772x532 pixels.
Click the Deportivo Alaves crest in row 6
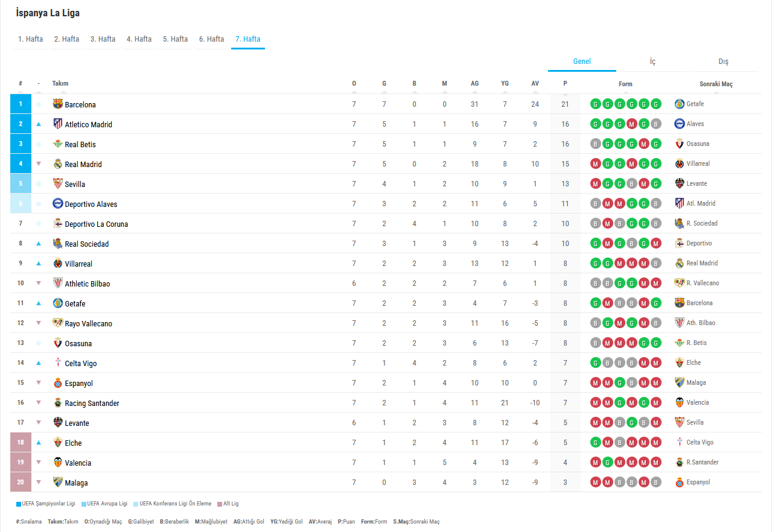tap(58, 203)
